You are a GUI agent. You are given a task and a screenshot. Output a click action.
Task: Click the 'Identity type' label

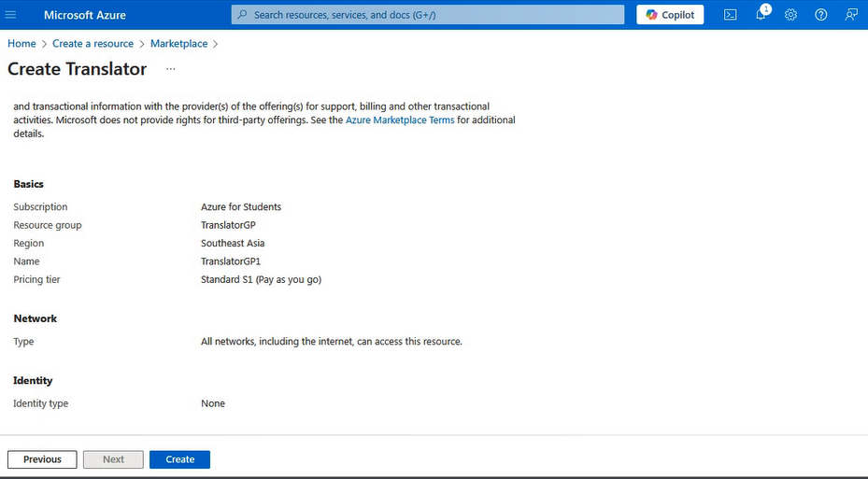(40, 403)
